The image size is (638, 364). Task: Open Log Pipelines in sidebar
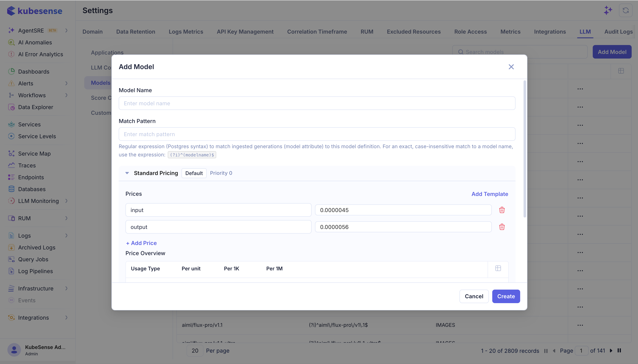point(35,271)
